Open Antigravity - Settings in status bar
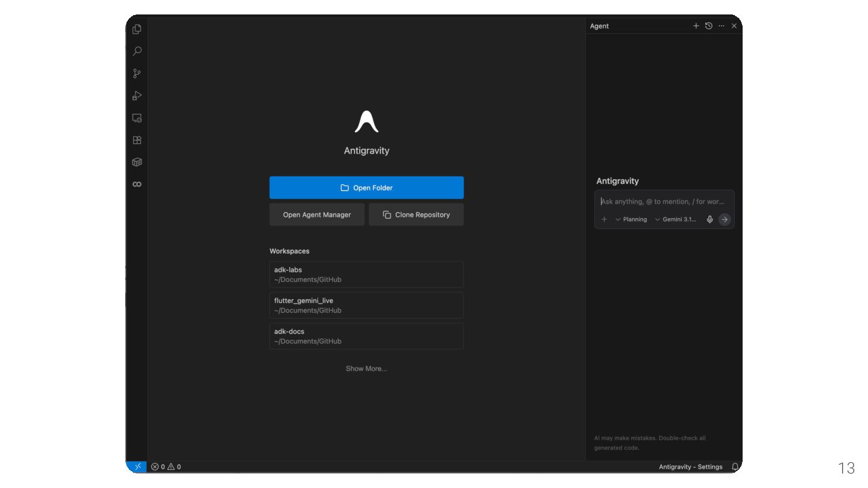 pos(691,467)
